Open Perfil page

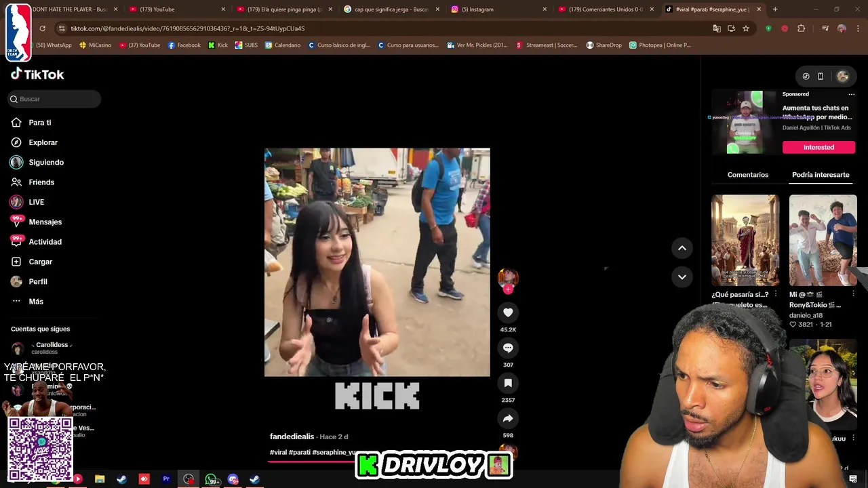28,281
